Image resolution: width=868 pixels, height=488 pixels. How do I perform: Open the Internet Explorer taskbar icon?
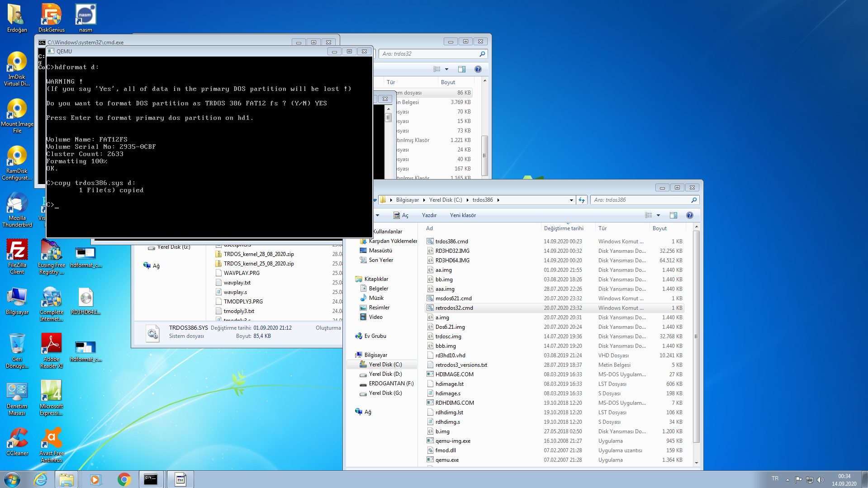point(41,479)
